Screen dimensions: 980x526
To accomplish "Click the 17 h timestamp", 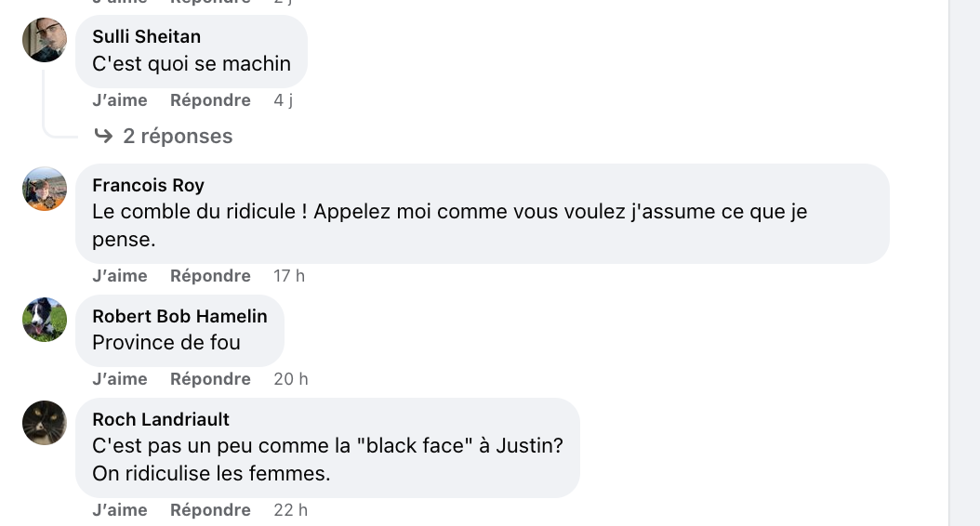I will click(x=289, y=275).
